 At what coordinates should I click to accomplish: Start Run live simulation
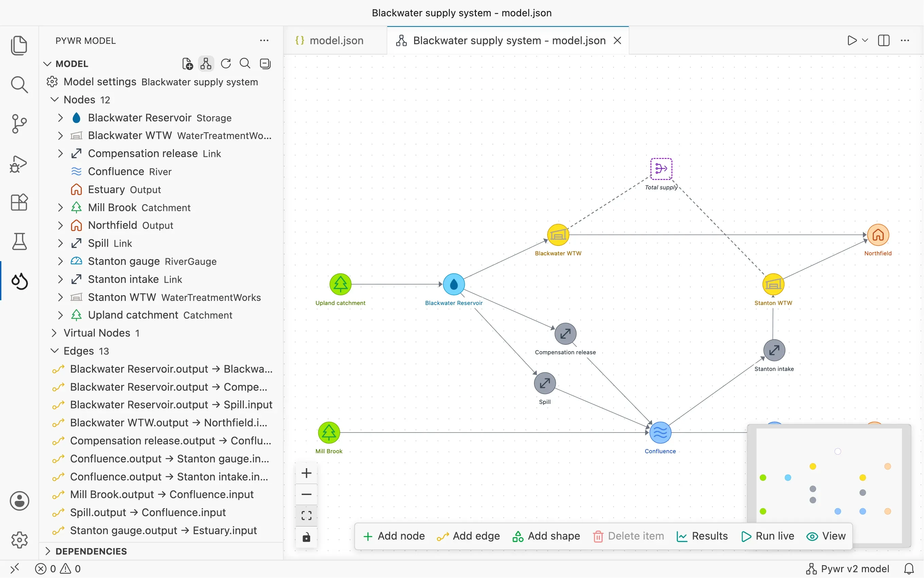(x=767, y=536)
